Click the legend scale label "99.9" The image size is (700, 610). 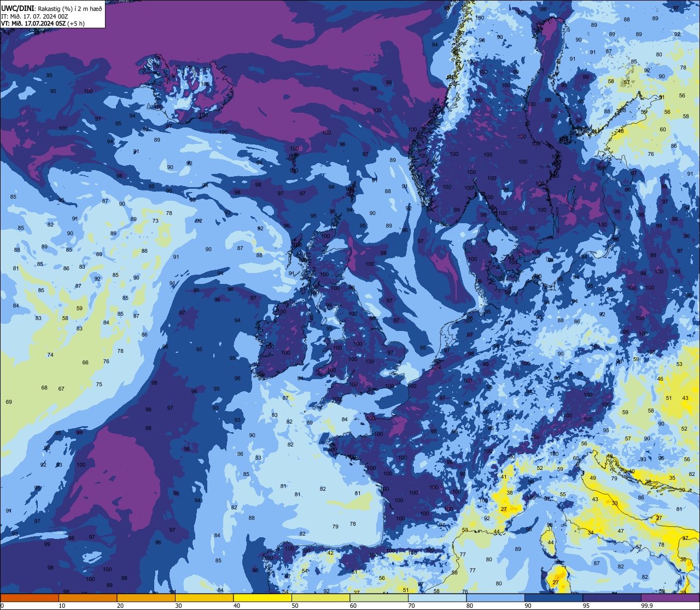[647, 606]
